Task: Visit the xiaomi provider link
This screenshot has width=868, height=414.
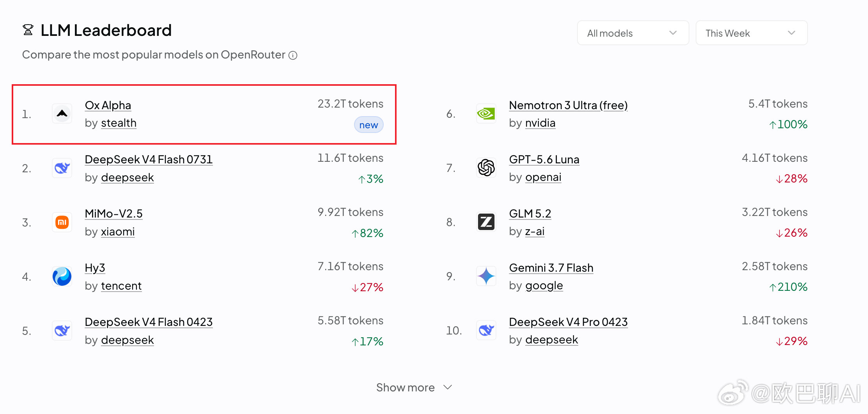Action: [x=118, y=232]
